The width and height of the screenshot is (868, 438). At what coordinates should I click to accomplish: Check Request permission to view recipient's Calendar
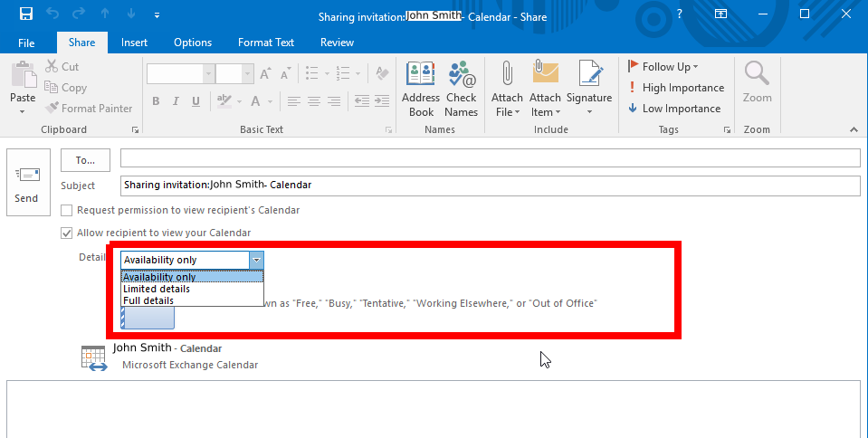(67, 210)
